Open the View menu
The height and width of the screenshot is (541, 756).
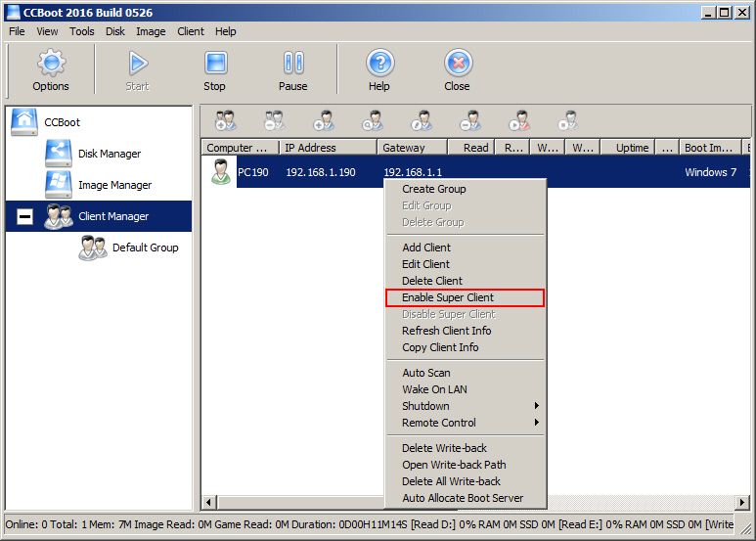click(47, 31)
